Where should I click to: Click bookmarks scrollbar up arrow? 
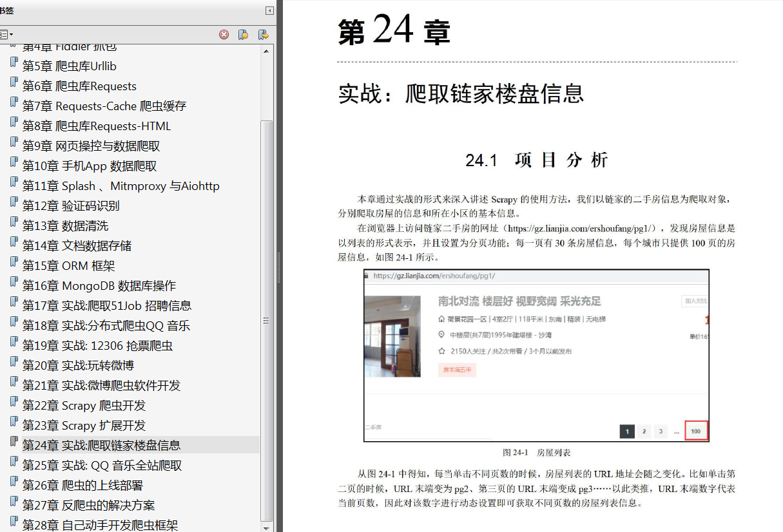click(267, 51)
